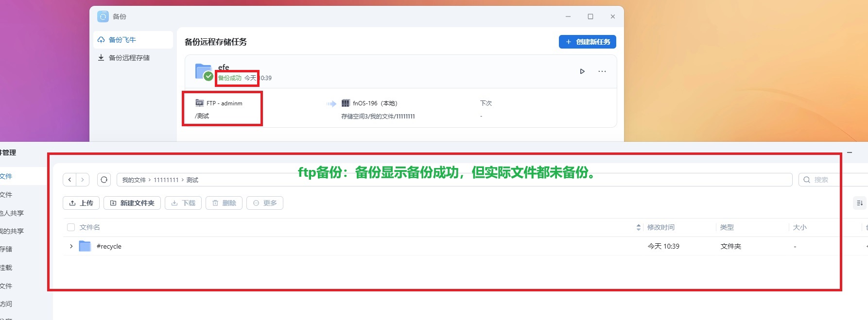This screenshot has height=320, width=868.
Task: Click the 创建新任务 button
Action: [x=587, y=42]
